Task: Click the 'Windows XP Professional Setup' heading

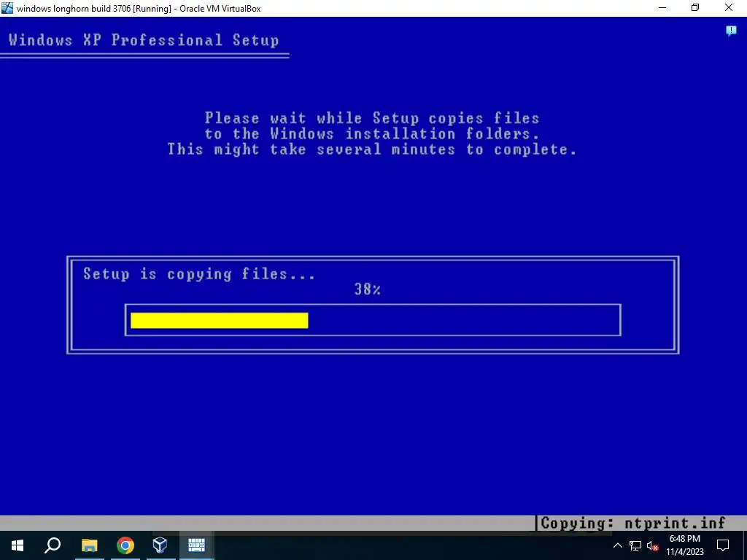Action: 144,40
